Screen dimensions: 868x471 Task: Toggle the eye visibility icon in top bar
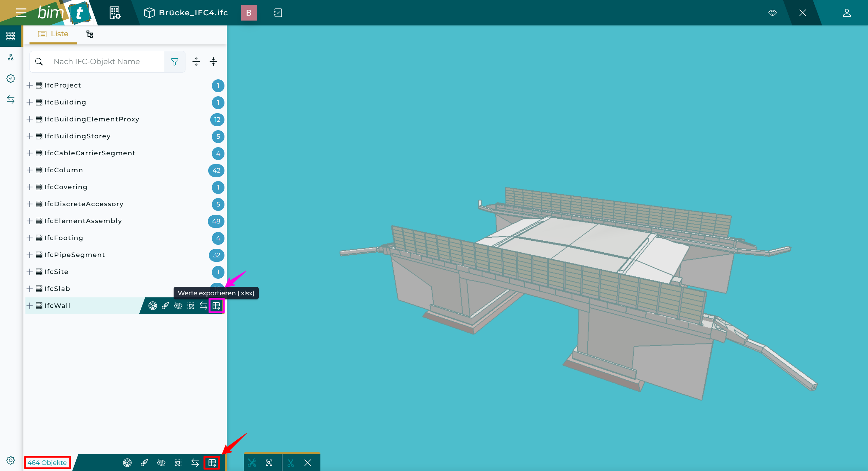pos(772,13)
